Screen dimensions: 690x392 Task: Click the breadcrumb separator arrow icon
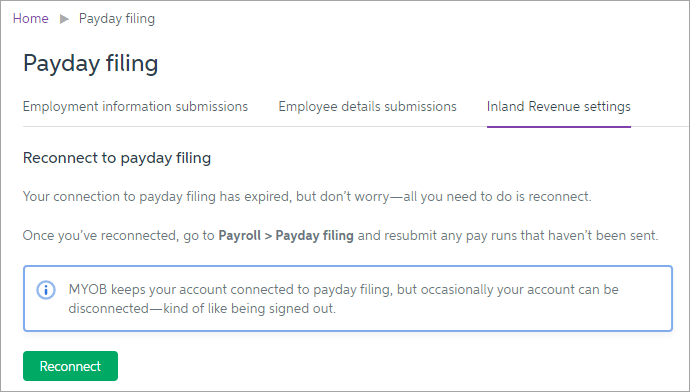pyautogui.click(x=64, y=19)
